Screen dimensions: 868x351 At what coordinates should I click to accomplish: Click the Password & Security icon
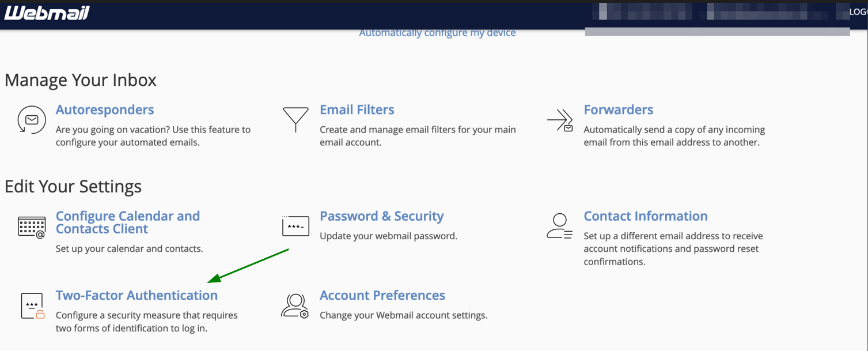click(x=295, y=226)
